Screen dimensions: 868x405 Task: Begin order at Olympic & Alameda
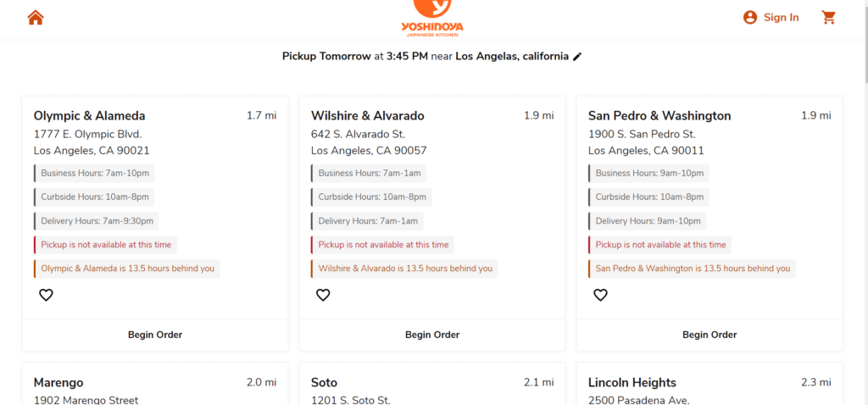click(x=155, y=335)
